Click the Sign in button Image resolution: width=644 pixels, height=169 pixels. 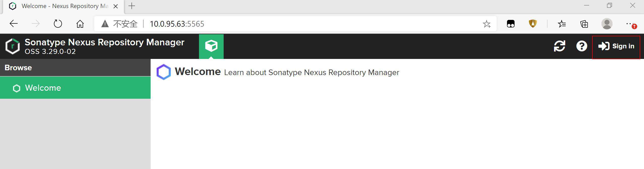(616, 46)
